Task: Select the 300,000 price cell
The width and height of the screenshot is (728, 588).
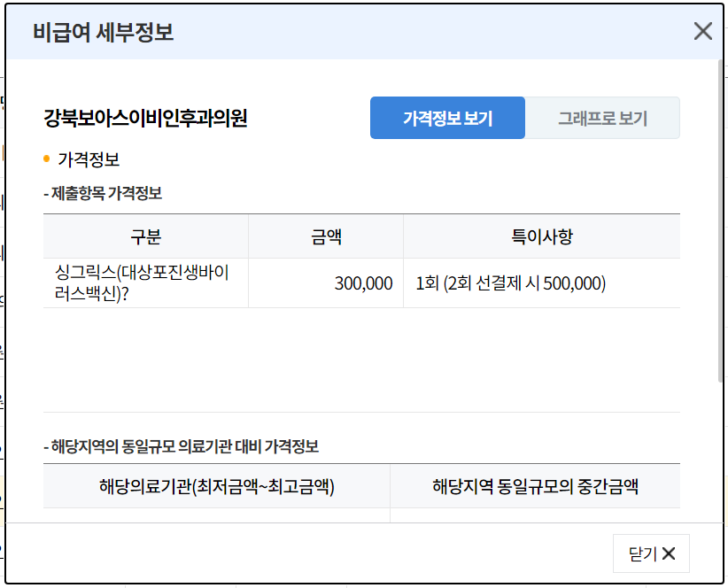Action: tap(364, 283)
